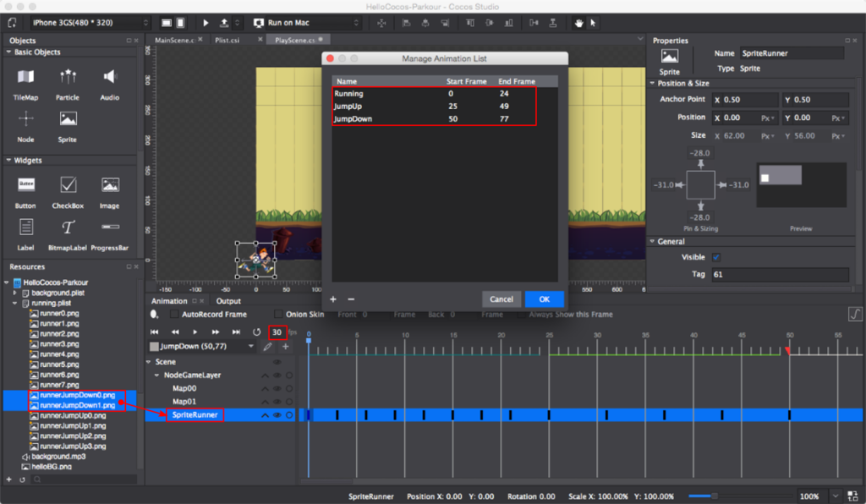Toggle visibility of Map00 layer
The image size is (866, 504).
277,388
